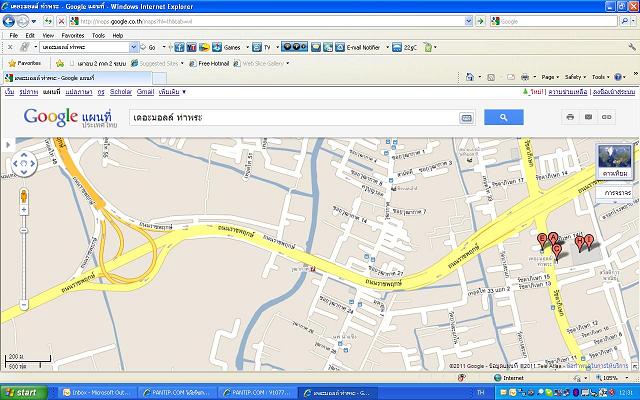Open search provider dropdown arrow
The width and height of the screenshot is (640, 400).
click(x=633, y=21)
